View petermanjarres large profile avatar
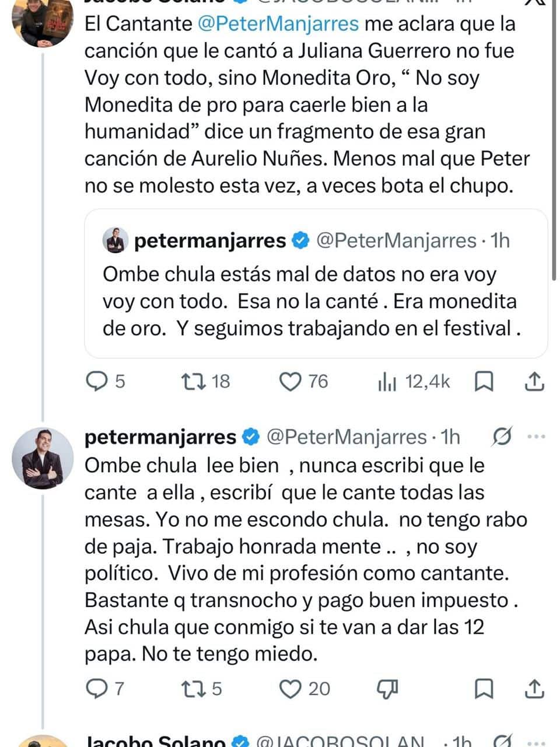 click(x=38, y=459)
